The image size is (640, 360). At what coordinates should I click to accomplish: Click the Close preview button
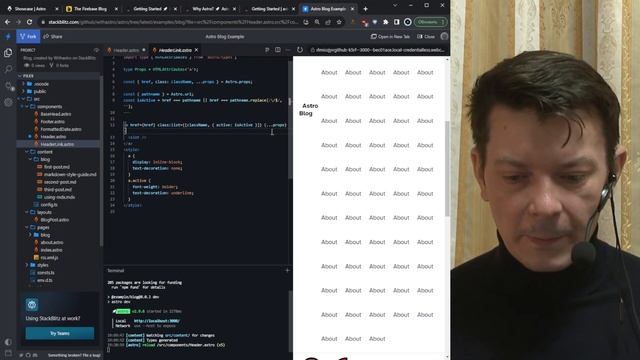(426, 36)
